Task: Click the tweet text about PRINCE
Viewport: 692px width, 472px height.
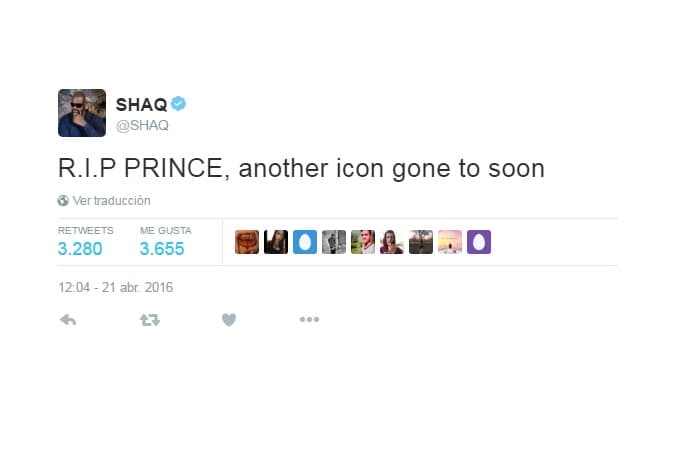Action: pyautogui.click(x=301, y=169)
